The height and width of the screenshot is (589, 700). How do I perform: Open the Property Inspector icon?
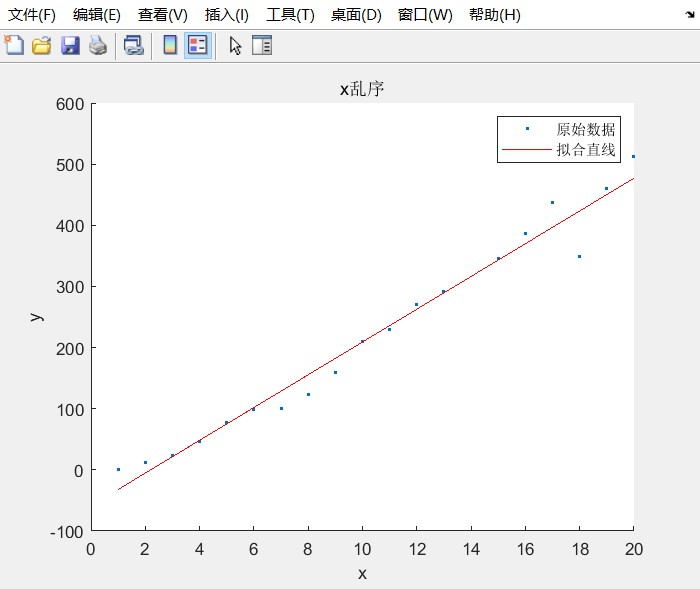click(262, 45)
